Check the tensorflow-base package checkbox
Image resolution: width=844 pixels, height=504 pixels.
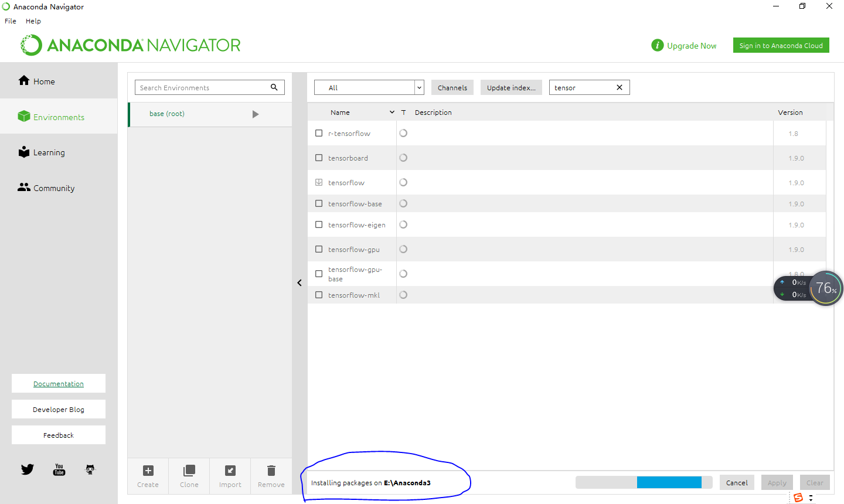[x=319, y=203]
